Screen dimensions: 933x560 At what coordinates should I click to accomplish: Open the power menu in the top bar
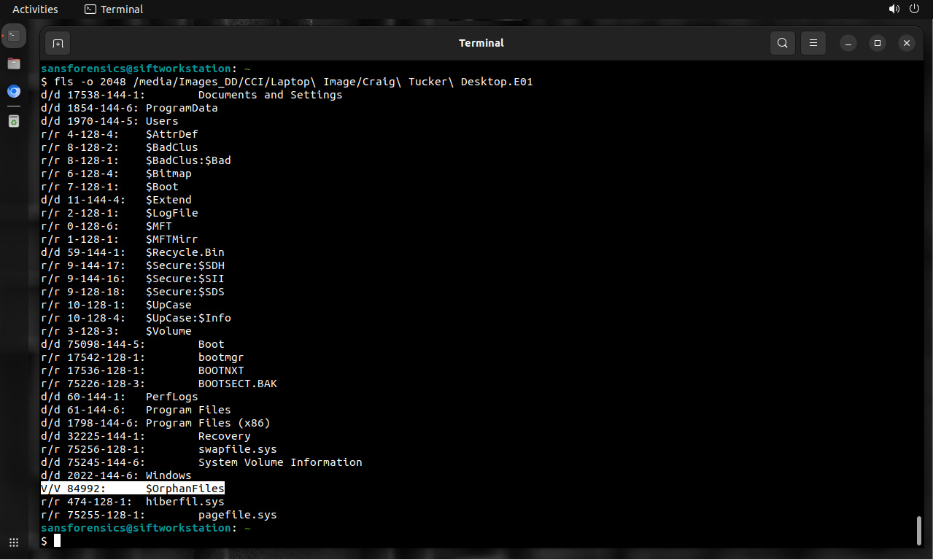(915, 9)
